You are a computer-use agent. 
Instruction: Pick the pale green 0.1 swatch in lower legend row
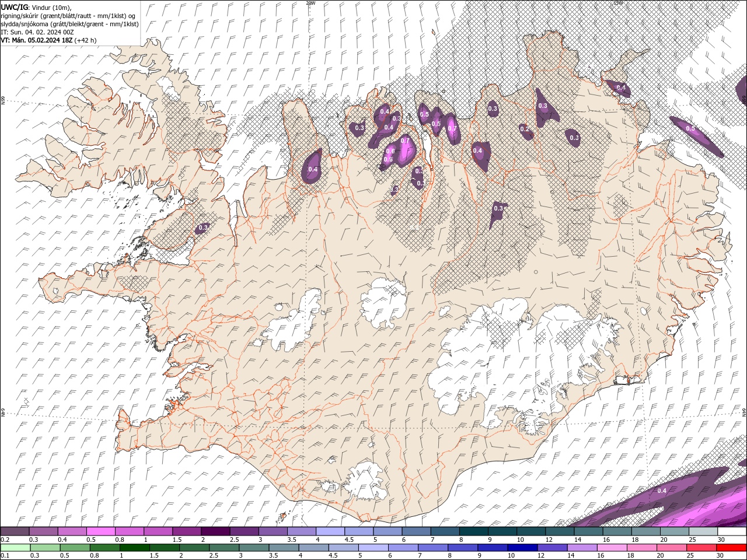[x=16, y=548]
